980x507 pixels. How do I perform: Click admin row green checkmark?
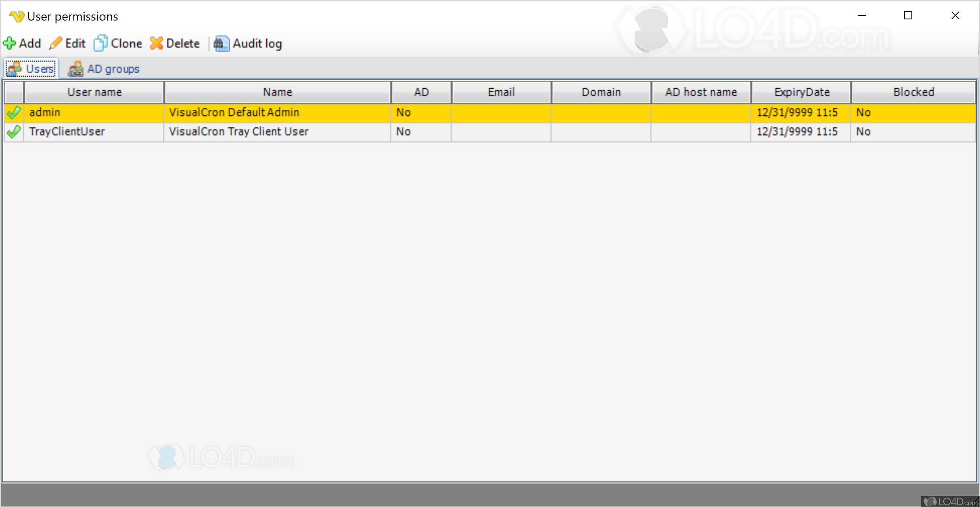[x=14, y=113]
